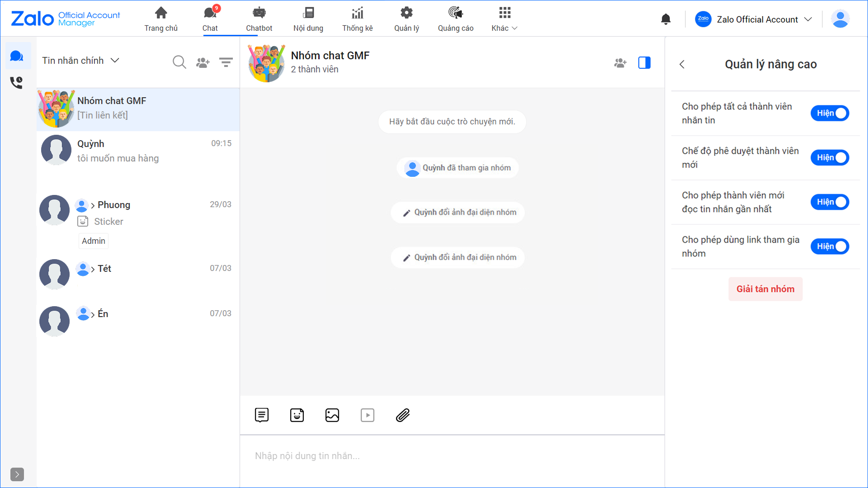Click the notification bell icon
868x488 pixels.
[665, 19]
